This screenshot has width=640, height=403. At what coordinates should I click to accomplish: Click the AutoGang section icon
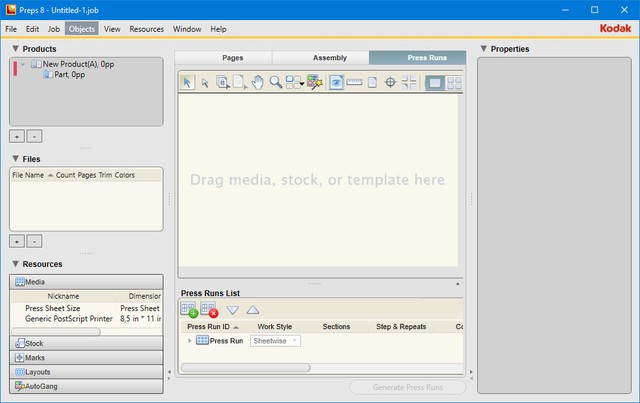pos(20,386)
